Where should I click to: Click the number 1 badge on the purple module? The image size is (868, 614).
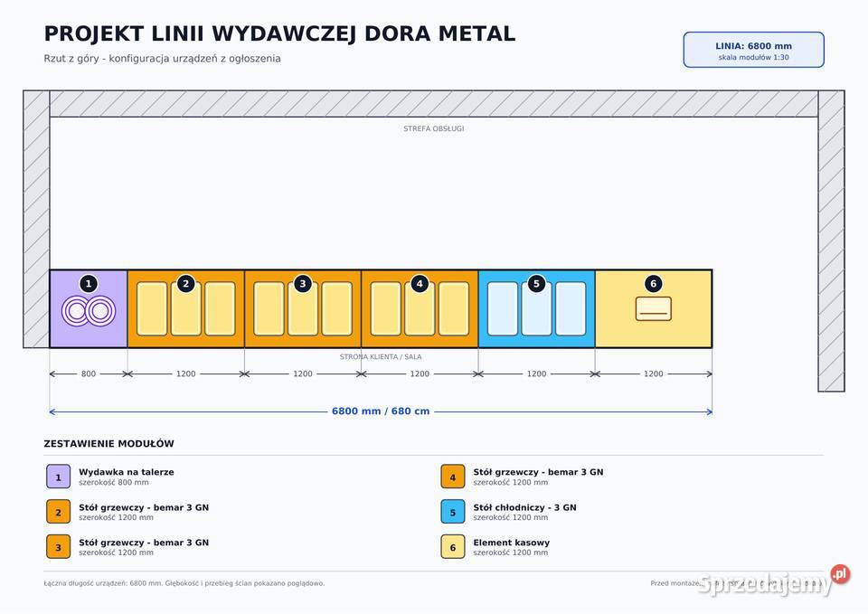pos(89,284)
